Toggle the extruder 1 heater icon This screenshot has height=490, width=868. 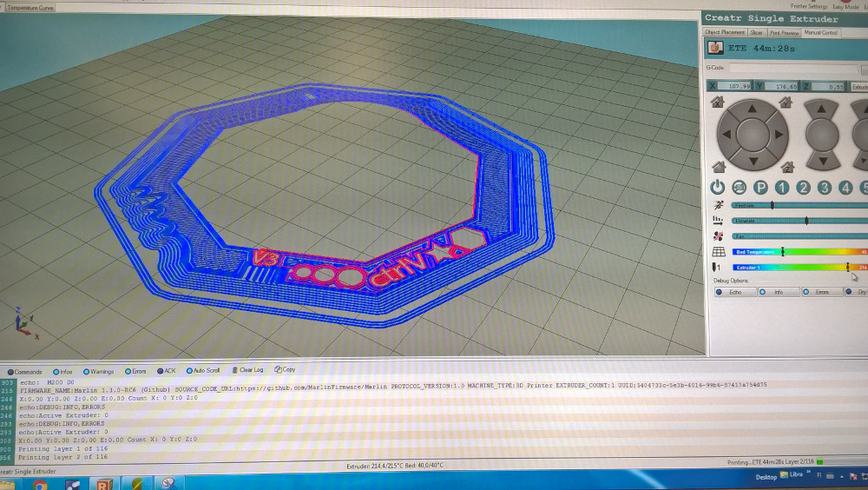718,268
